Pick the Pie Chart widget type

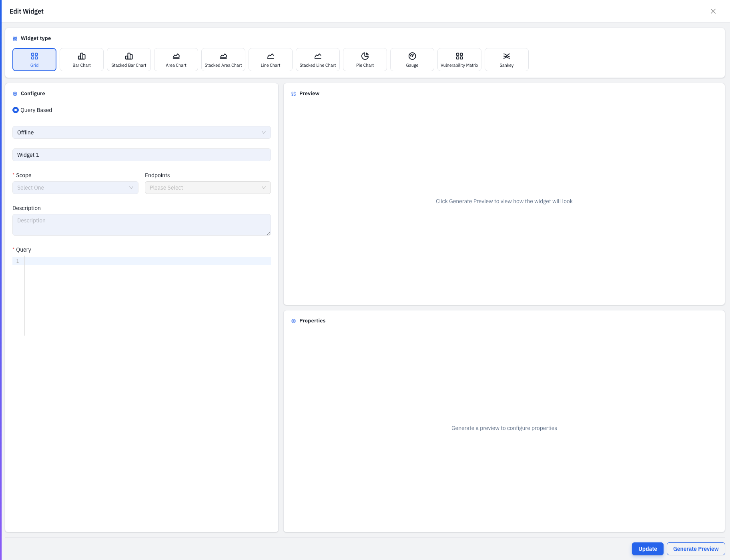point(365,60)
